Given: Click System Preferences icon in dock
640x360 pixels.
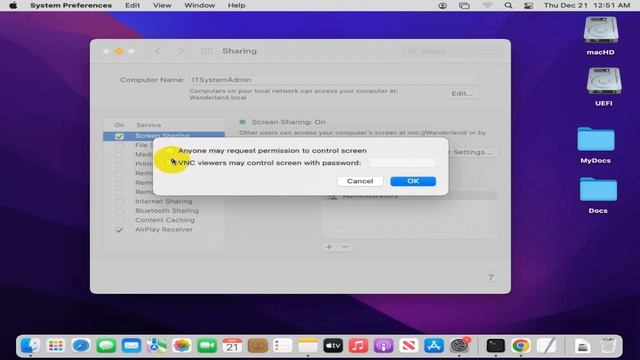Looking at the screenshot, I should pyautogui.click(x=460, y=346).
